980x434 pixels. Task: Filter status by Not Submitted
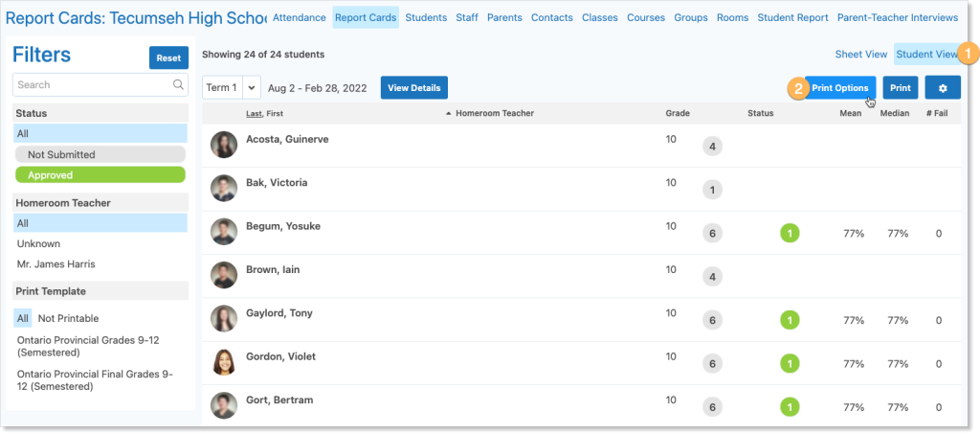[x=100, y=154]
